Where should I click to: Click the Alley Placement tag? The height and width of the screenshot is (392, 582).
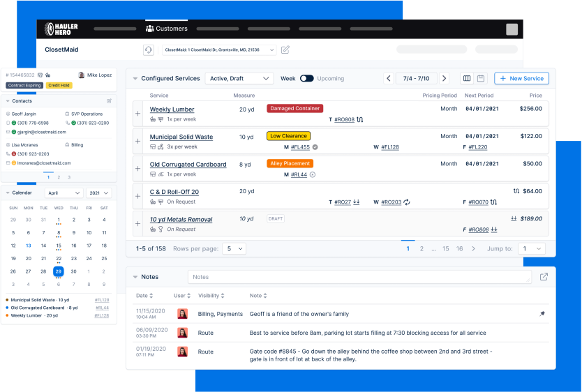290,163
